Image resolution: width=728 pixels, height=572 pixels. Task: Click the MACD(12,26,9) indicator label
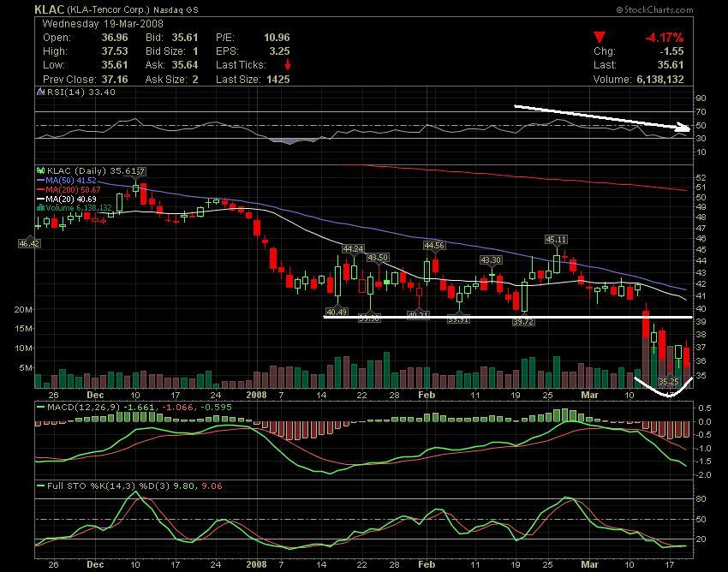pyautogui.click(x=84, y=408)
